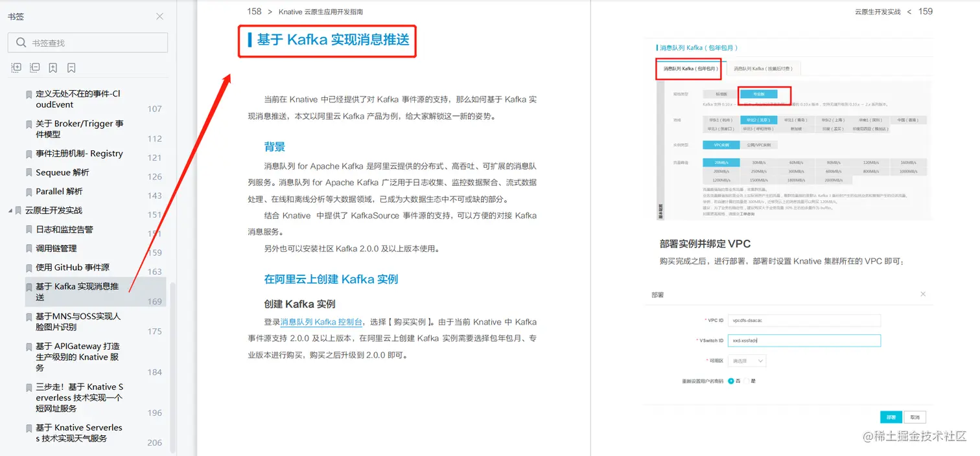The image size is (980, 456).
Task: Select region 华东1（杭州）
Action: coord(721,120)
